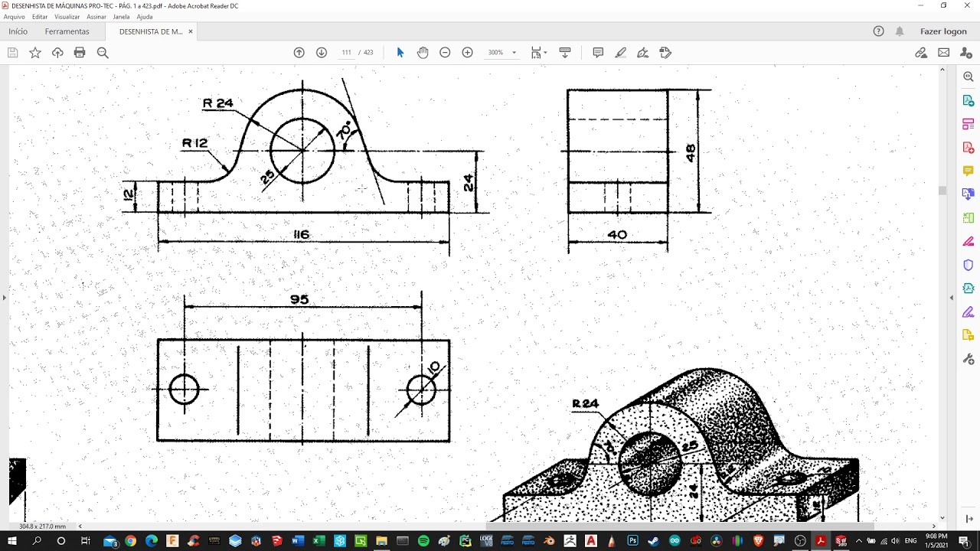Collapse the right tools pane arrow
980x551 pixels.
[x=952, y=297]
